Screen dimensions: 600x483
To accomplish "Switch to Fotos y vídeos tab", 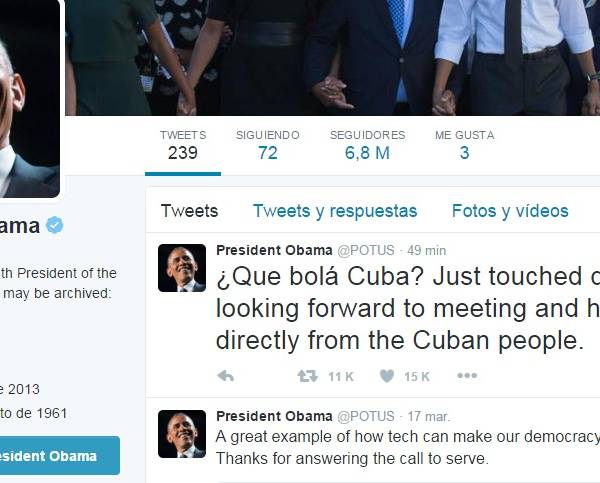I will click(x=510, y=211).
